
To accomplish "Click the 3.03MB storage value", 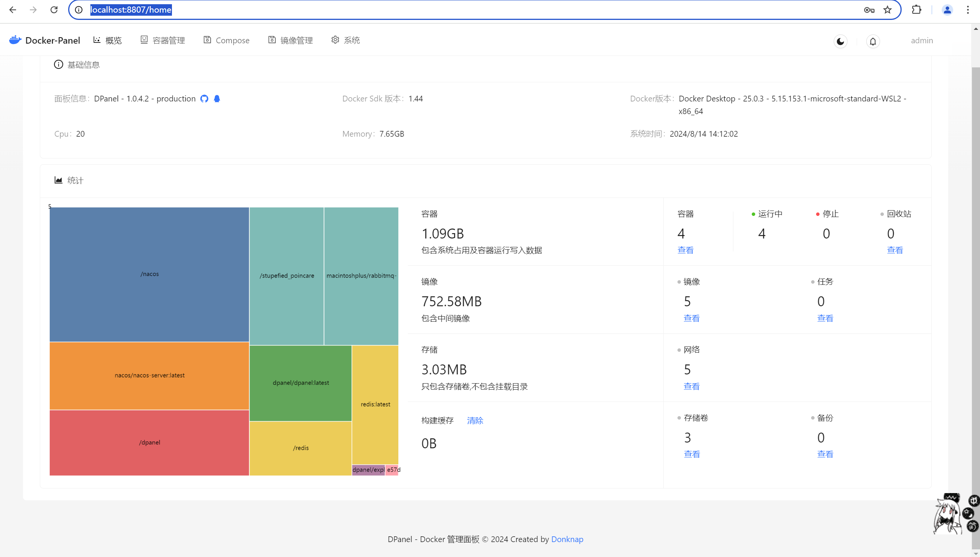I will pos(444,370).
